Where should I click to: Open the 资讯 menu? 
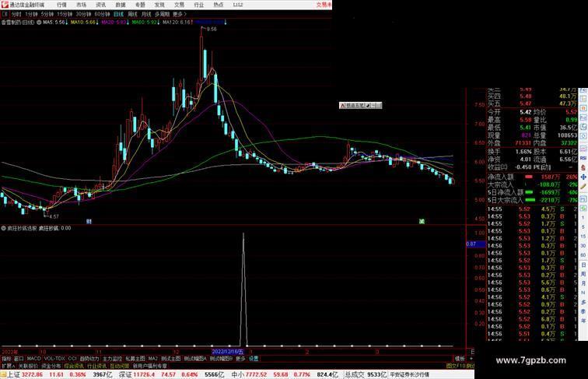100,5
